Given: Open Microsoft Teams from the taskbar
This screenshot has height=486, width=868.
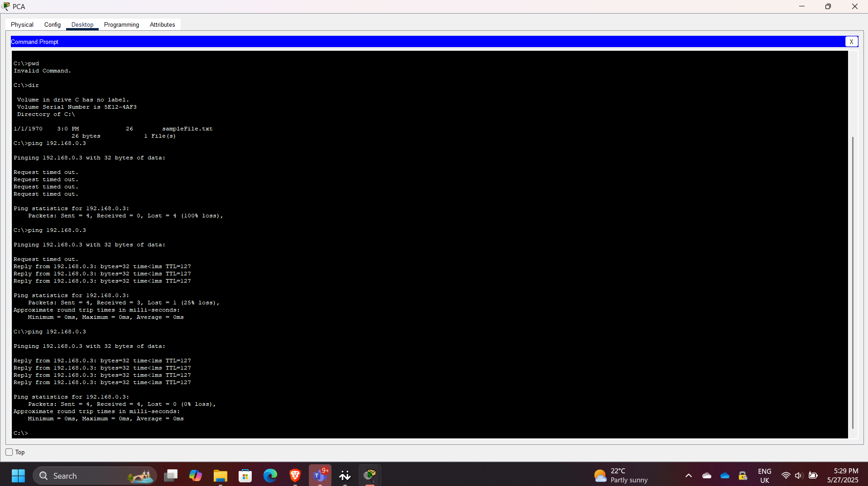Looking at the screenshot, I should click(320, 475).
